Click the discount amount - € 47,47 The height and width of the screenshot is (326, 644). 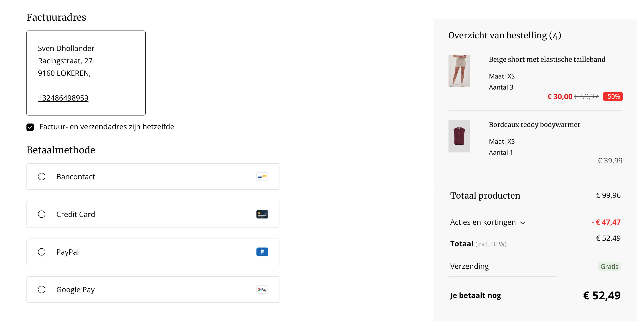(x=606, y=222)
